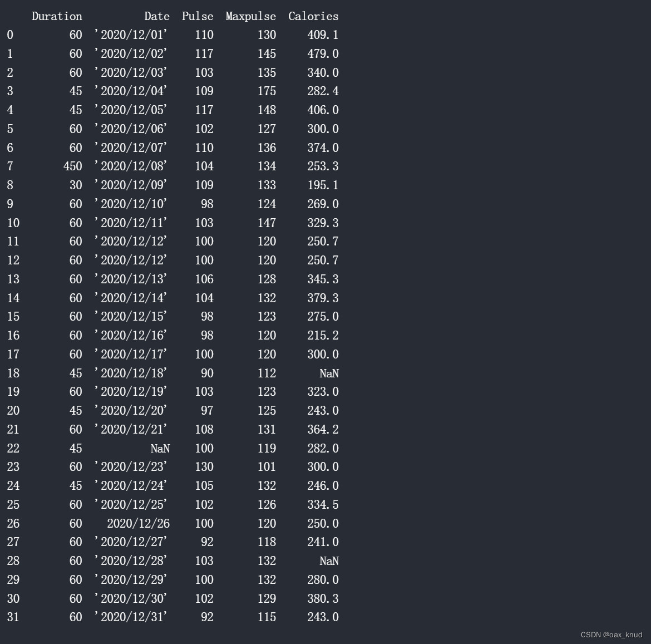Click the Maxpulse value 101 in row 23
This screenshot has height=644, width=651.
[267, 466]
